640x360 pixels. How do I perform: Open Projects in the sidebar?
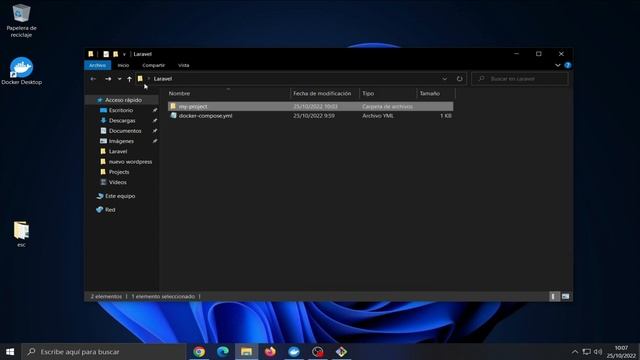click(119, 172)
